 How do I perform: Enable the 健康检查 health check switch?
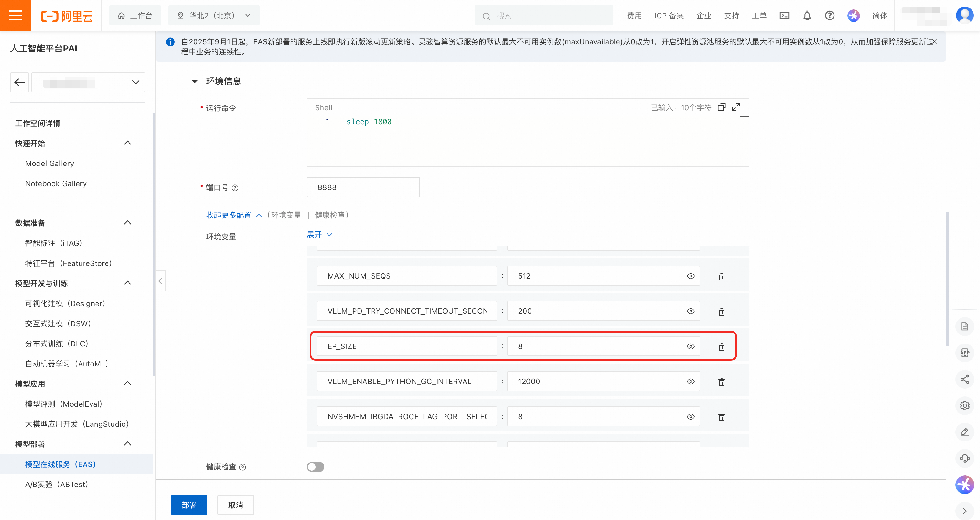315,467
